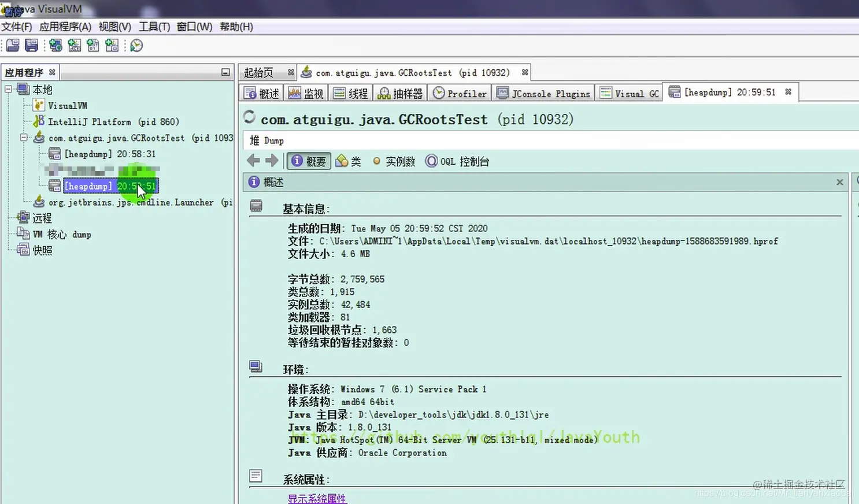Select the 远程 tree node
The width and height of the screenshot is (859, 504).
coord(35,218)
